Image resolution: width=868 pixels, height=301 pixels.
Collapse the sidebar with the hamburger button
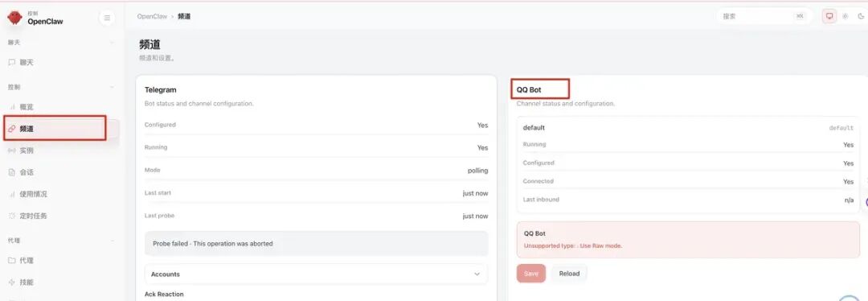point(107,18)
